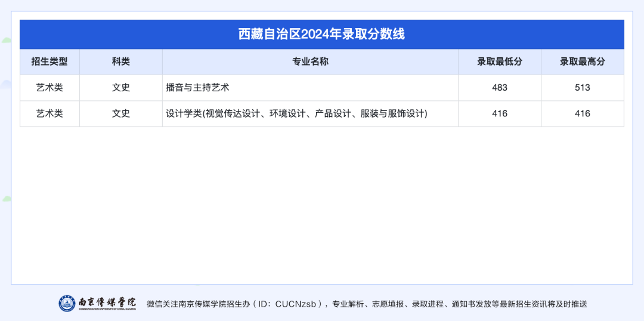Select 艺术类 in the 设计学类 row

pos(49,113)
